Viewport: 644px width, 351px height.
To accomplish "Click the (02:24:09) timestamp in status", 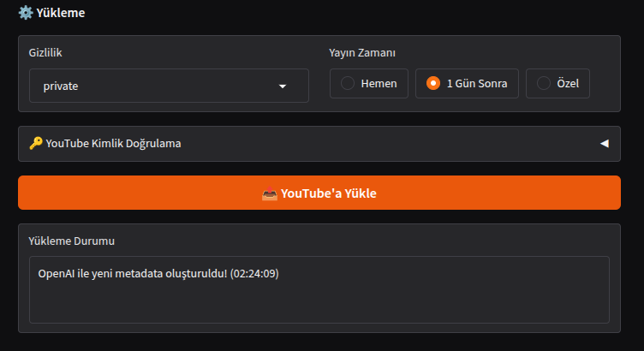I will pos(254,274).
